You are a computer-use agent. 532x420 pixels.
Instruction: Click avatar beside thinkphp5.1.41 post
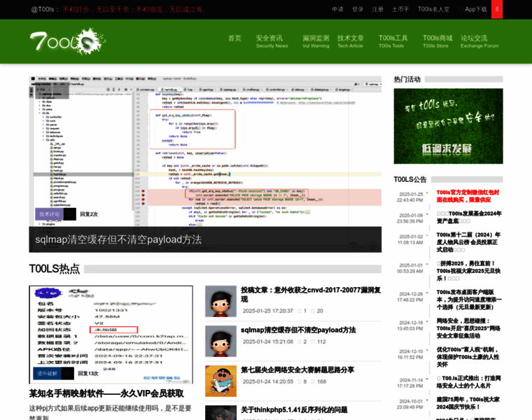click(x=220, y=413)
